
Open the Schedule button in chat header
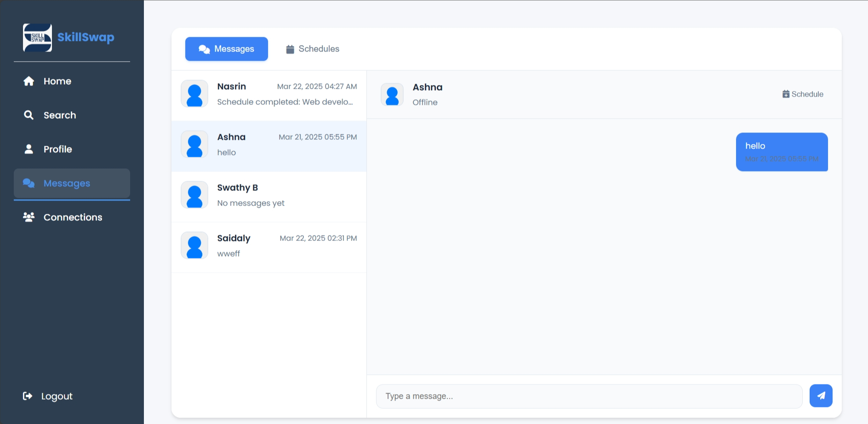[x=803, y=94]
